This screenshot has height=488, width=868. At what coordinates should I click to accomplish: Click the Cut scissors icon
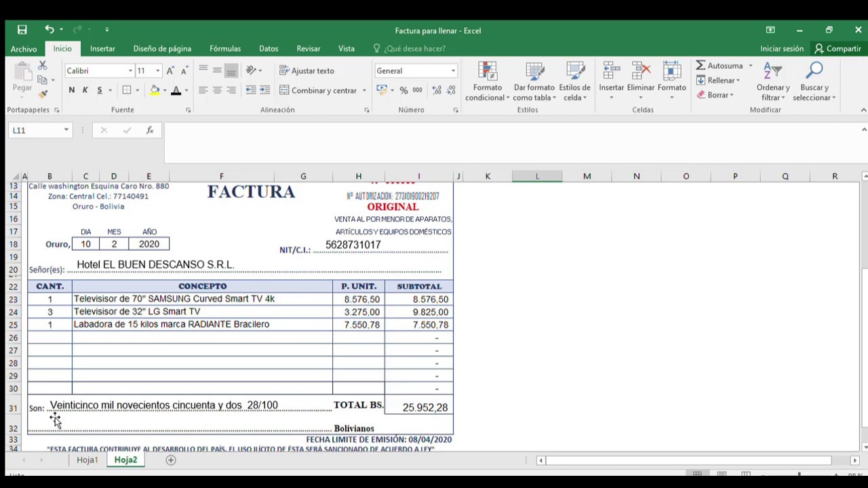click(x=43, y=66)
